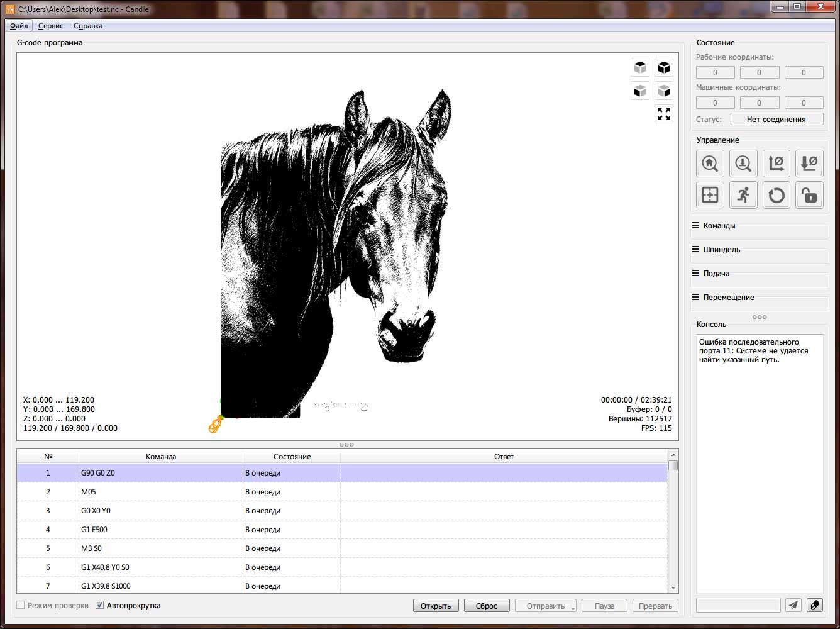The image size is (840, 629).
Task: Click the Ответ column header
Action: [x=504, y=457]
